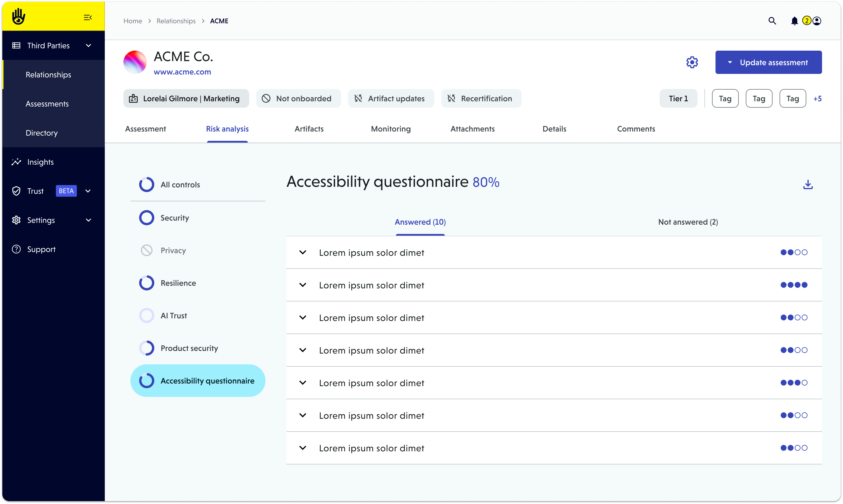843x504 pixels.
Task: Open Insights in the sidebar
Action: pyautogui.click(x=40, y=162)
